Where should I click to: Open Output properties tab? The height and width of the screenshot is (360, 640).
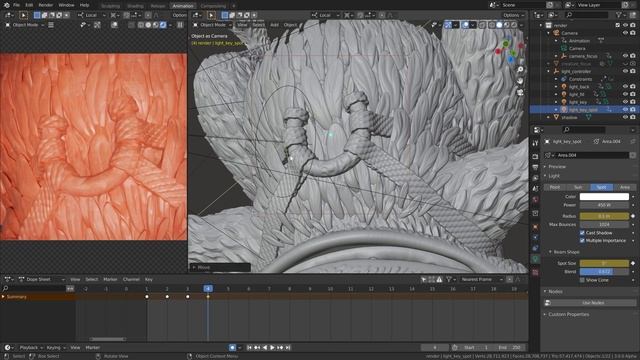(535, 167)
